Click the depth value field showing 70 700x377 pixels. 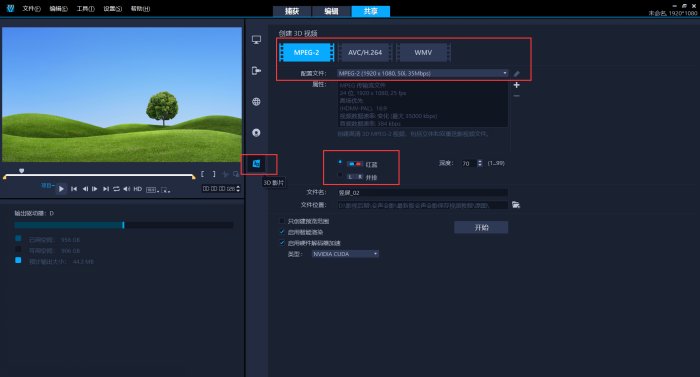tap(468, 163)
